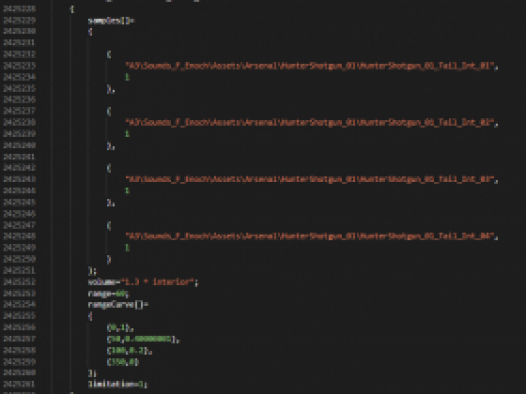The height and width of the screenshot is (394, 526).
Task: Place cursor on the volume="1.3 * interior" line
Action: (143, 282)
